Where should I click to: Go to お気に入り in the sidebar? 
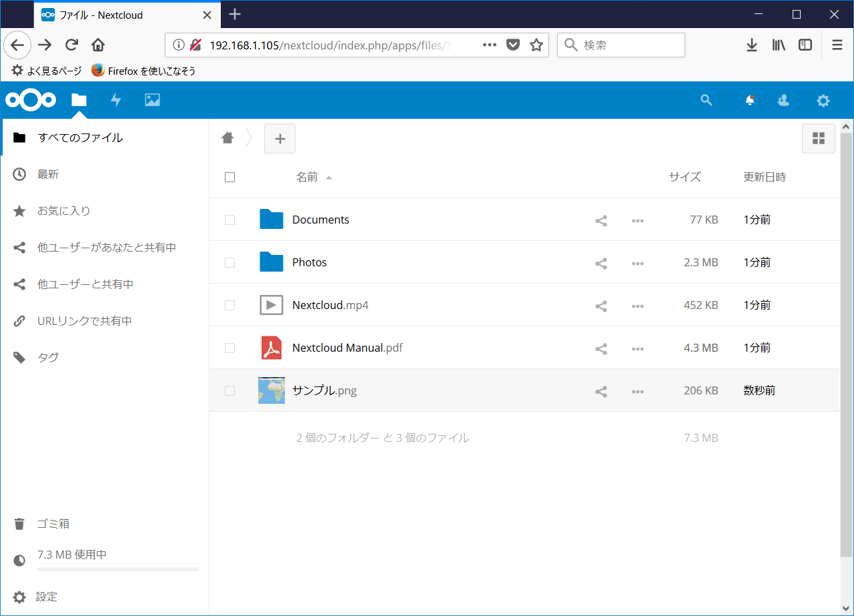63,211
